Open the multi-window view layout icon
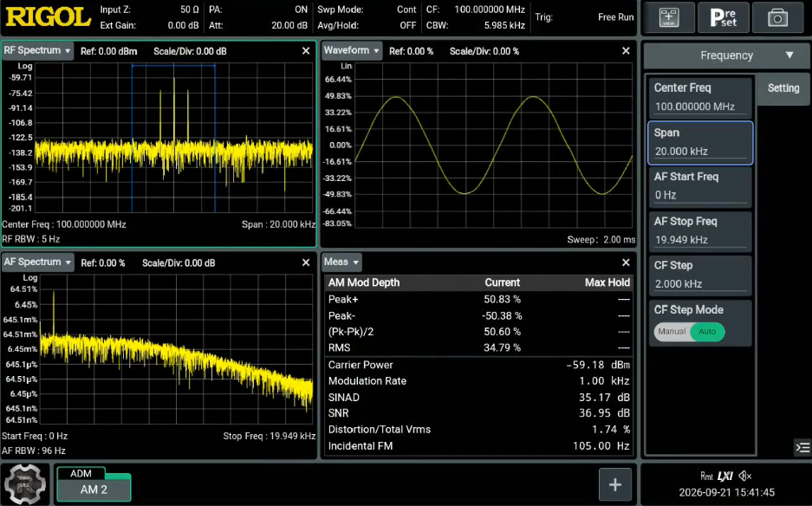The height and width of the screenshot is (506, 812). point(668,17)
